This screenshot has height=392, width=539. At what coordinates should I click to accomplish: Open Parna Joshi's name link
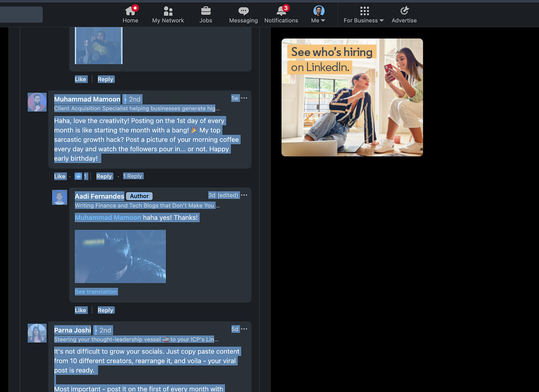(x=73, y=330)
